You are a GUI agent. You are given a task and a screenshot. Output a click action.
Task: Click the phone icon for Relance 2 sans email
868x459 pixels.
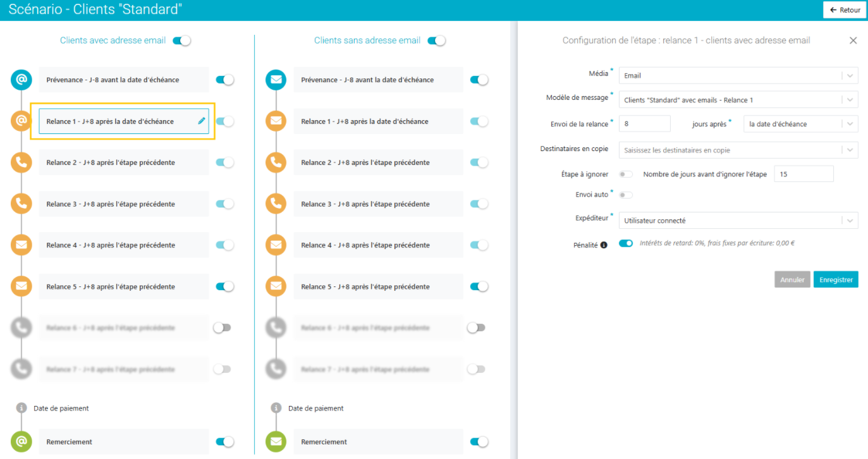point(276,162)
